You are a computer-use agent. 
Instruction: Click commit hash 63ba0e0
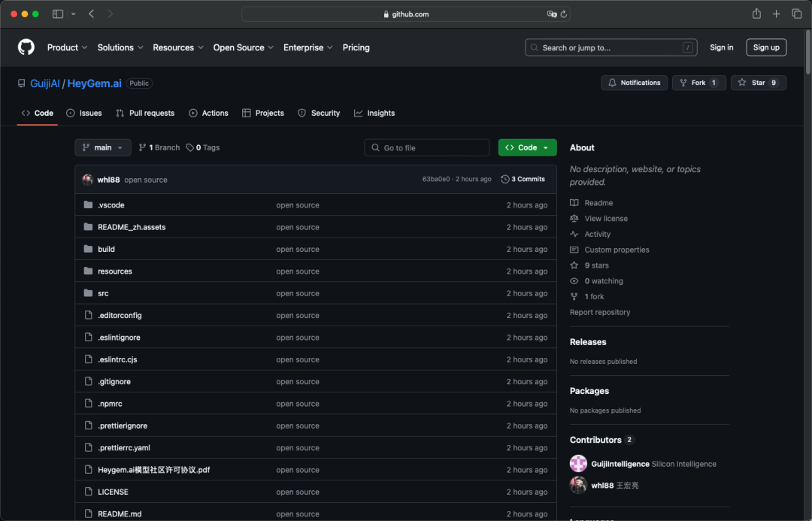436,179
